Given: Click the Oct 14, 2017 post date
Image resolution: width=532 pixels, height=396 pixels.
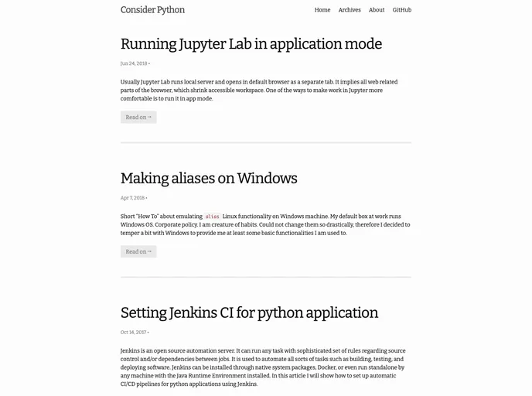Looking at the screenshot, I should [133, 333].
